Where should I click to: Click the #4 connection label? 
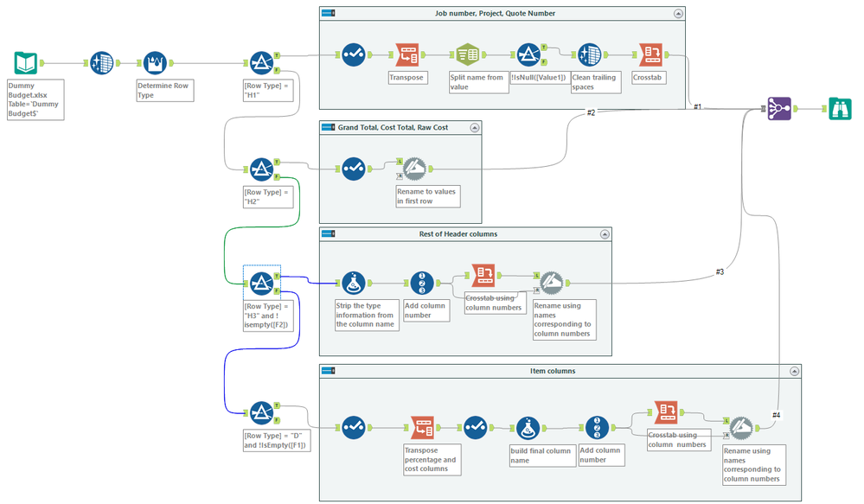[x=776, y=415]
